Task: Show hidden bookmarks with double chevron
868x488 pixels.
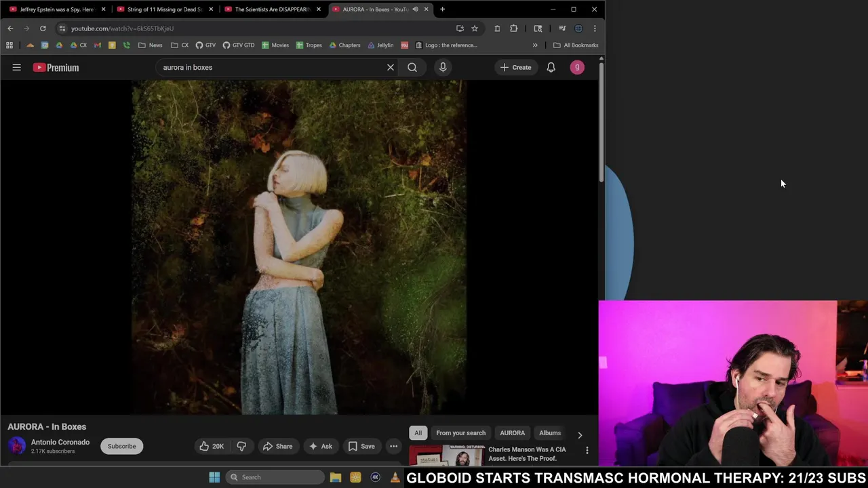Action: tap(535, 45)
